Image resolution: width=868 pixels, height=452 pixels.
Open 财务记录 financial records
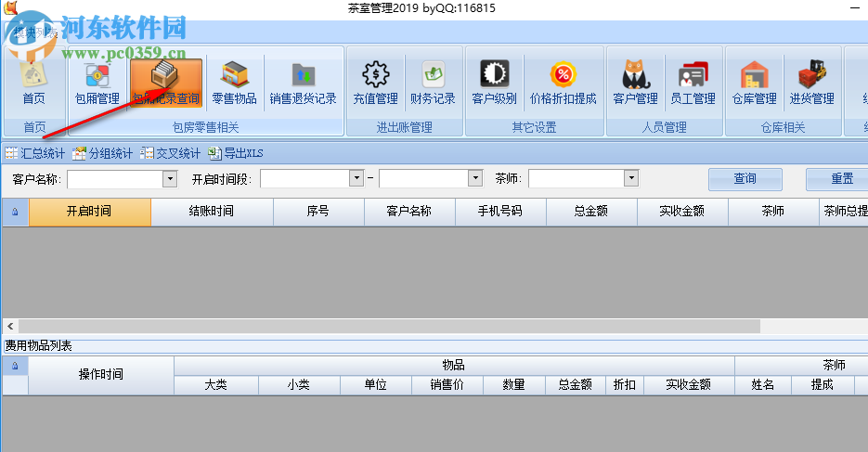[433, 83]
